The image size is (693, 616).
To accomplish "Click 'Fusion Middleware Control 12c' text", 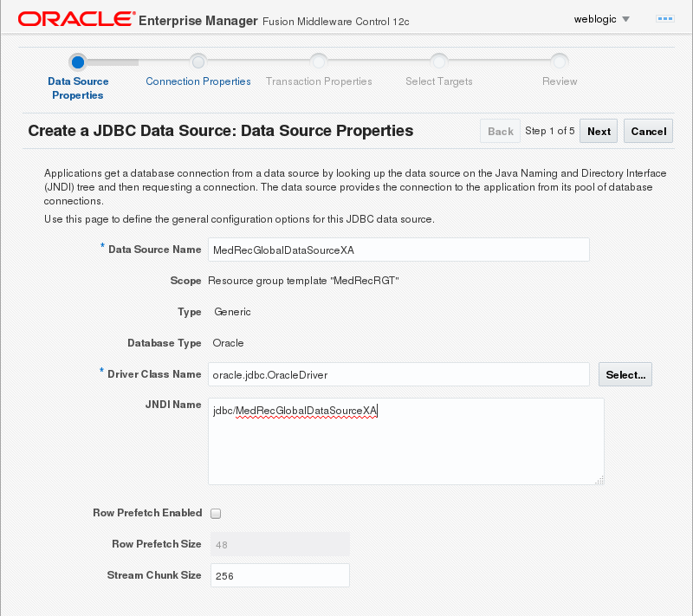I will pyautogui.click(x=336, y=22).
